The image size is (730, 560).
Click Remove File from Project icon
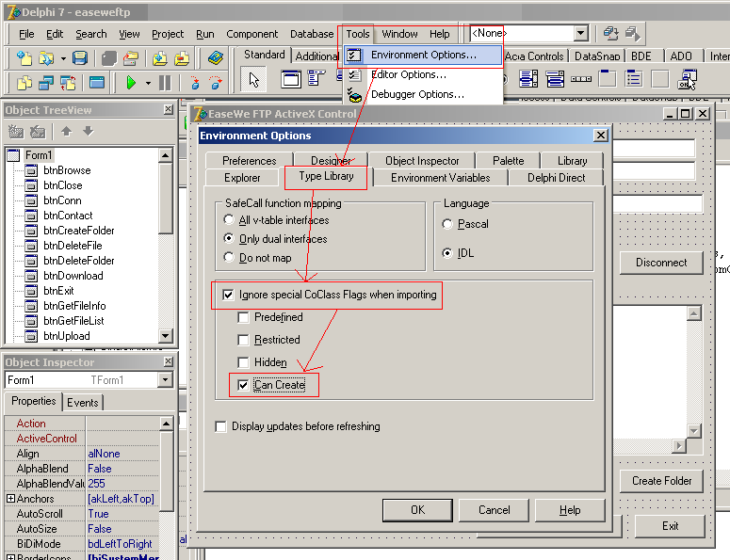[182, 58]
